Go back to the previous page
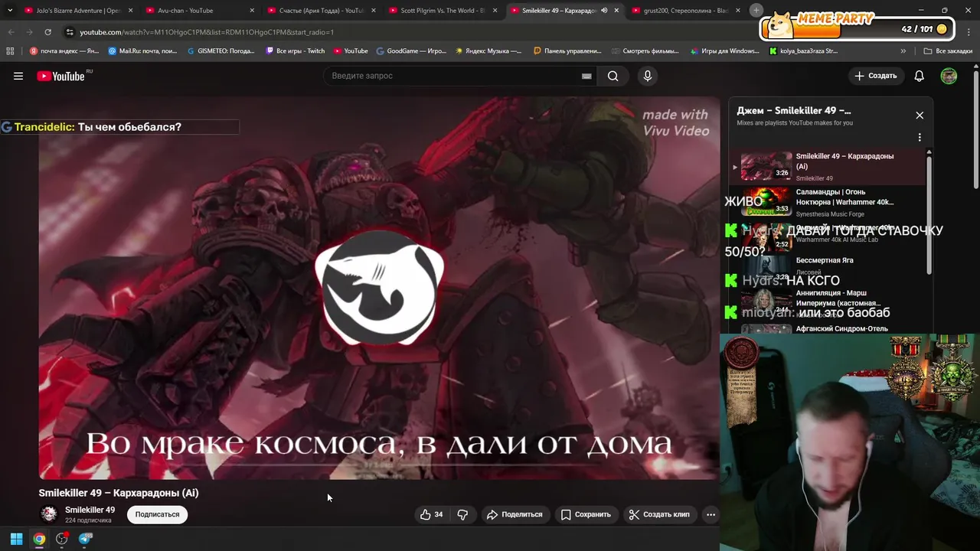Viewport: 980px width, 551px height. [11, 32]
